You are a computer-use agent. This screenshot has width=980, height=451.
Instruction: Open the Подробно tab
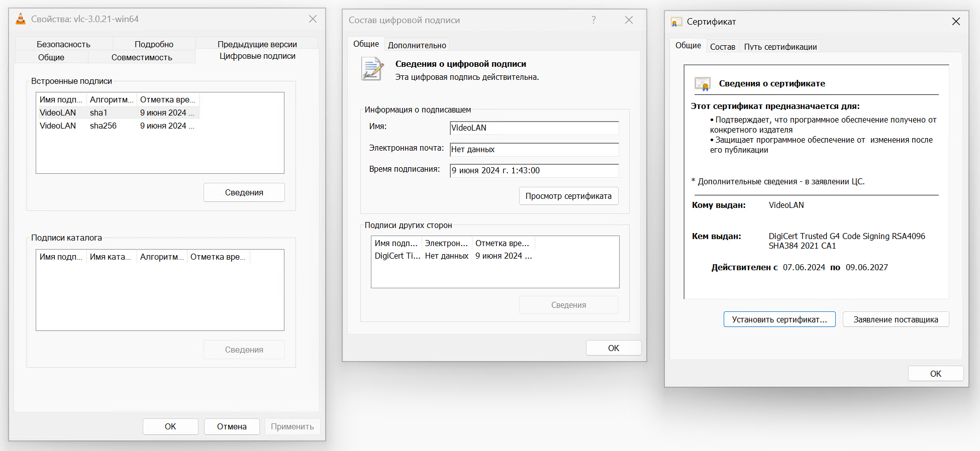pyautogui.click(x=154, y=44)
